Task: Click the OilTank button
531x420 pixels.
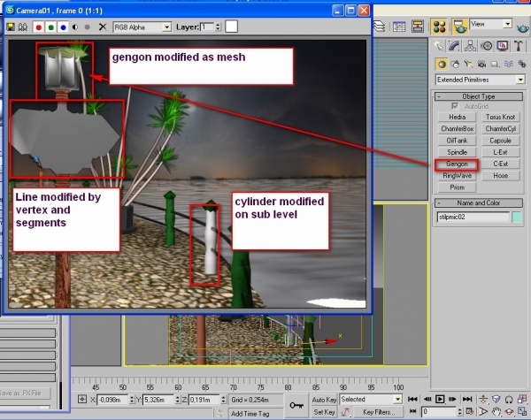Action: tap(458, 141)
